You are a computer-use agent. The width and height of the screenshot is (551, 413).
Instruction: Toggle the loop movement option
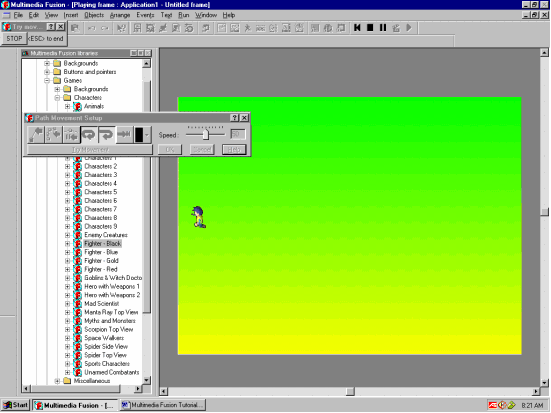89,135
